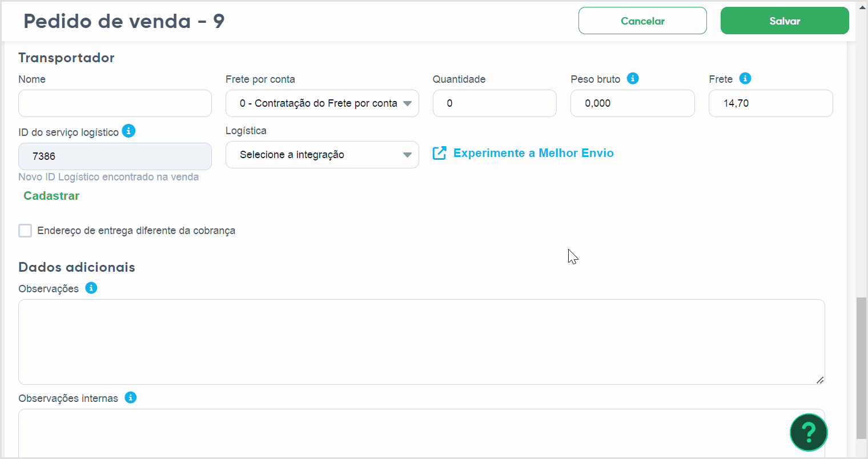This screenshot has width=868, height=459.
Task: Click the Observações textarea resize handle
Action: pos(820,380)
